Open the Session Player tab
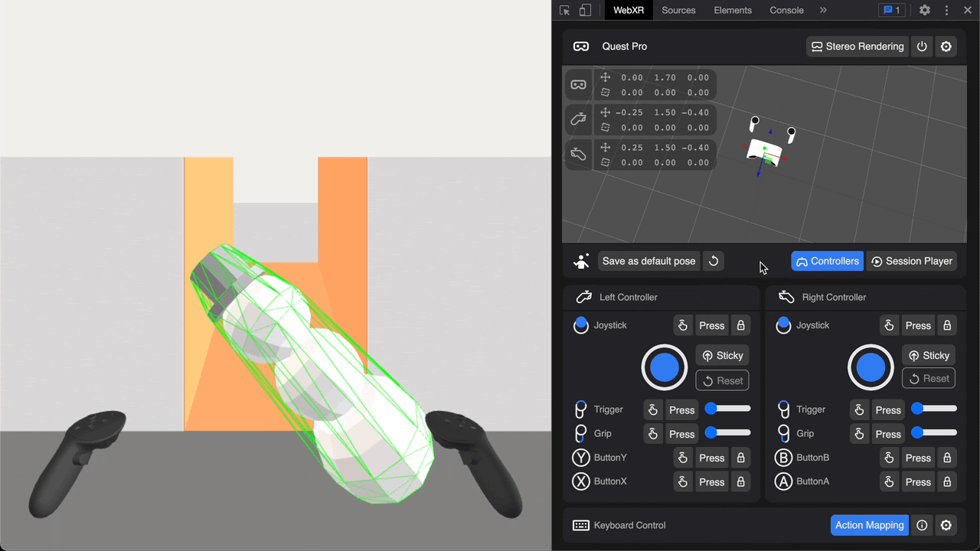The height and width of the screenshot is (551, 980). 911,261
